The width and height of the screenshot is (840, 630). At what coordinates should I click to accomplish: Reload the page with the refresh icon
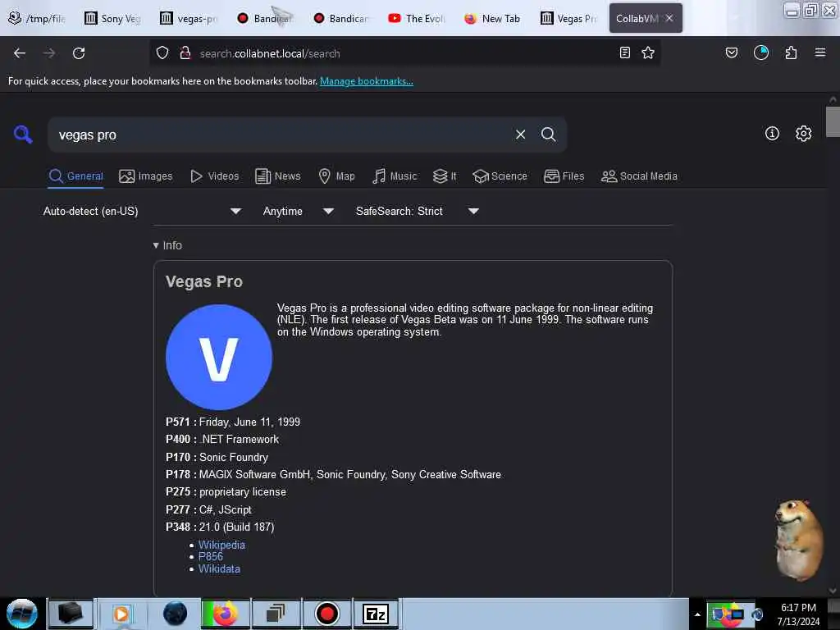79,53
